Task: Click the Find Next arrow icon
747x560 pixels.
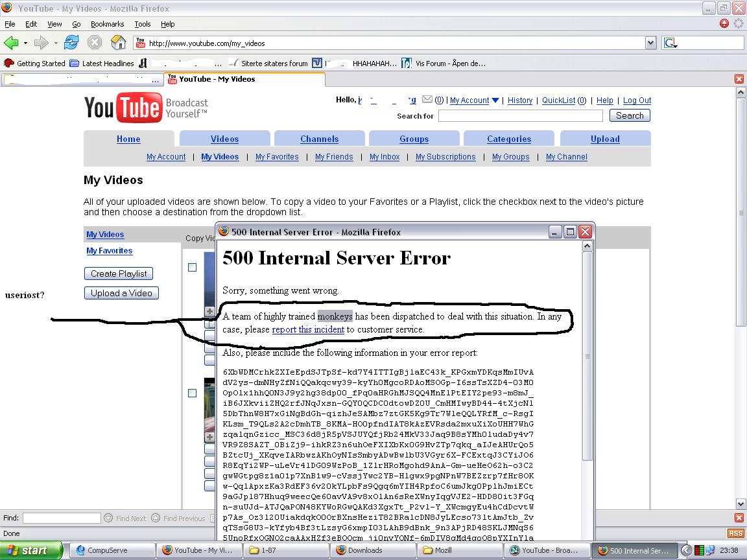Action: (108, 518)
